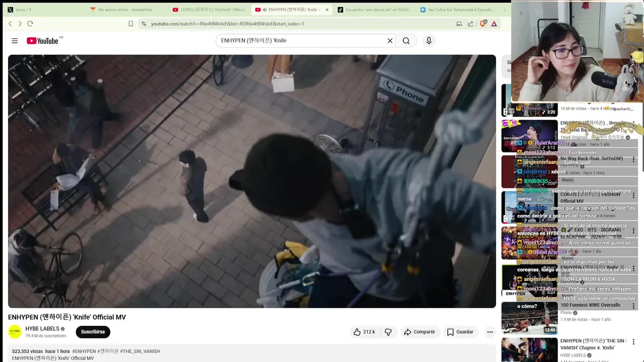Image resolution: width=644 pixels, height=362 pixels.
Task: Open the CORTIS FaSHioN Official MV thumbnail
Action: [x=529, y=207]
